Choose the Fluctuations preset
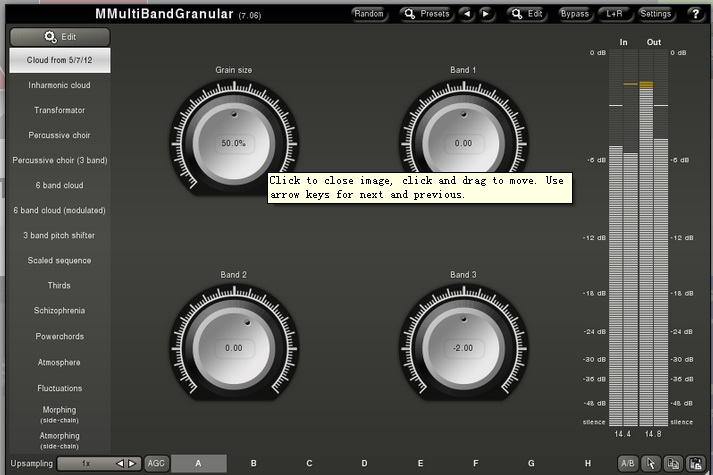The width and height of the screenshot is (713, 475). [60, 388]
